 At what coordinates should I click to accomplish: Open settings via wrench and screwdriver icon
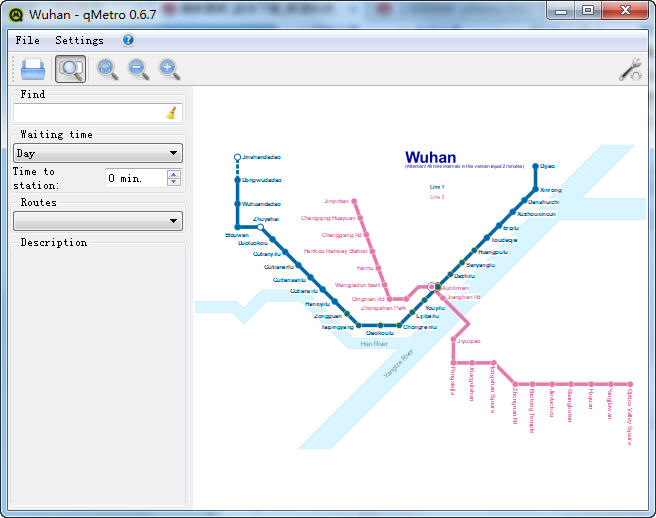[630, 69]
